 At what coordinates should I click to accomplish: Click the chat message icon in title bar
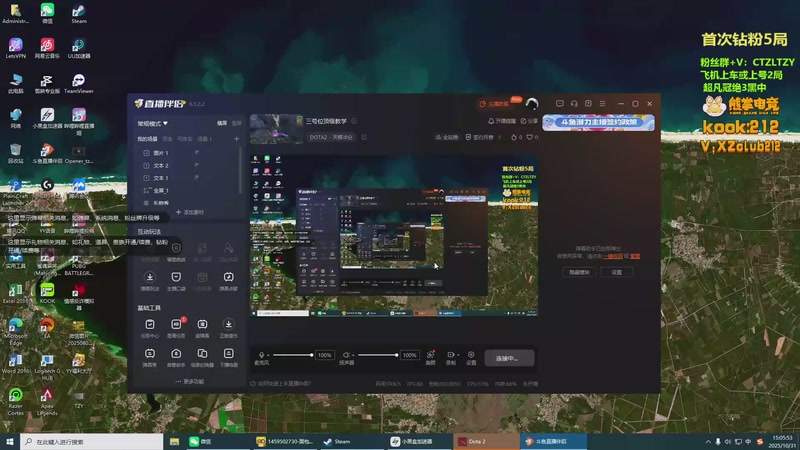(560, 104)
